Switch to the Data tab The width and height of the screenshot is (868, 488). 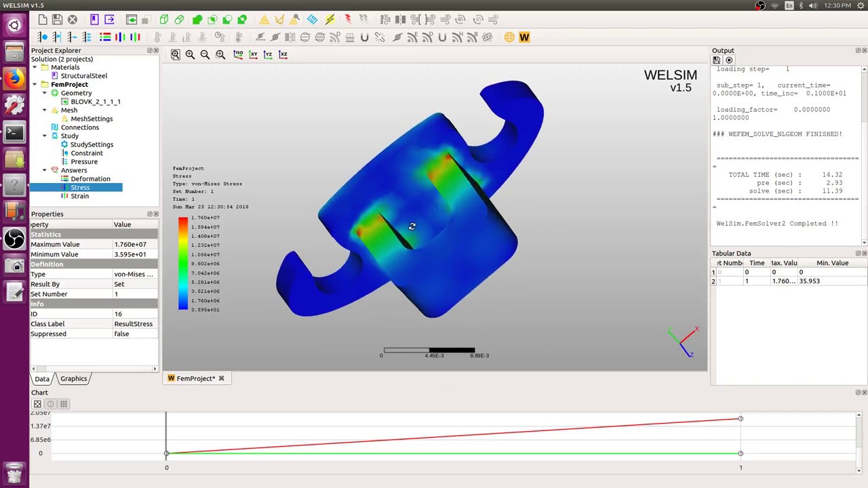click(x=42, y=379)
